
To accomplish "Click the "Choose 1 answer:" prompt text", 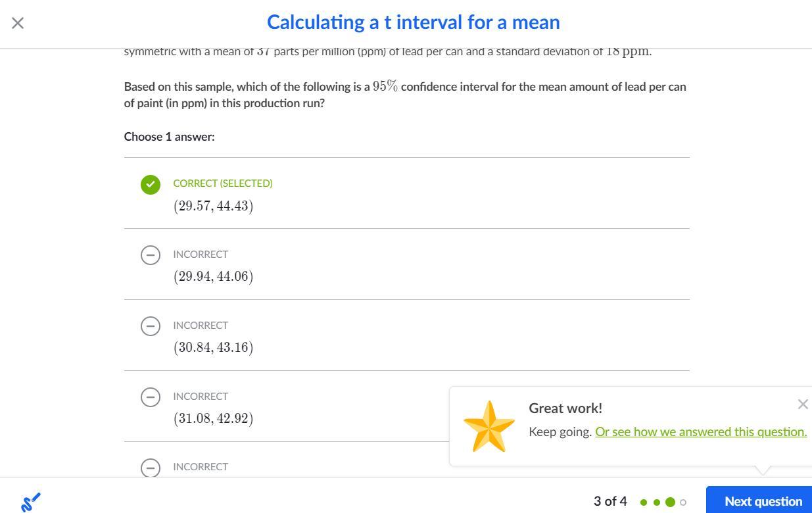I will tap(170, 137).
